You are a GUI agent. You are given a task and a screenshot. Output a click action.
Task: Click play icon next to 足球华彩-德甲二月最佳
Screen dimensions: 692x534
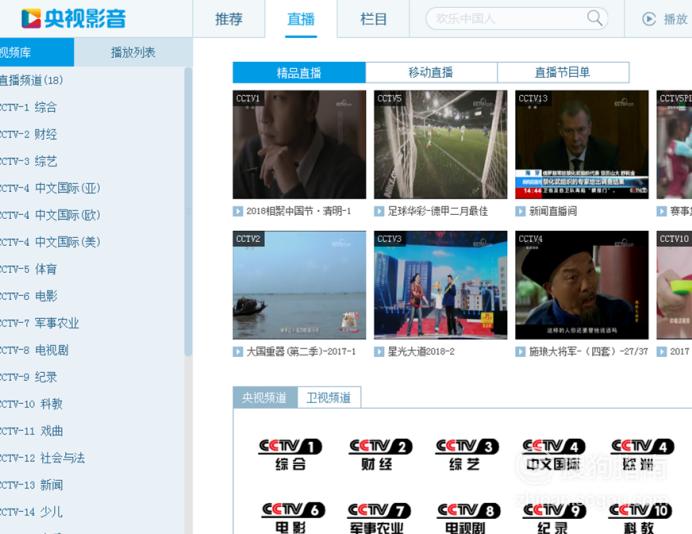[x=379, y=211]
